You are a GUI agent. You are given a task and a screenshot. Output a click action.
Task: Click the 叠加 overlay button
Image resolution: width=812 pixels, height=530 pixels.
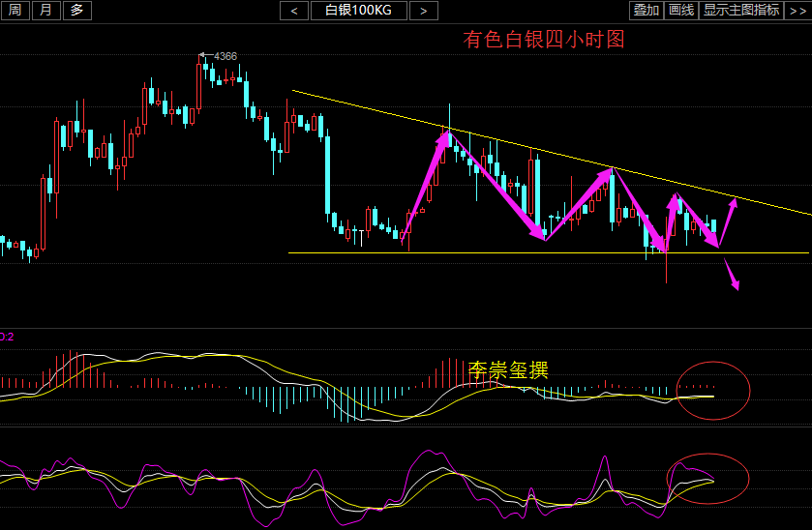pyautogui.click(x=646, y=11)
